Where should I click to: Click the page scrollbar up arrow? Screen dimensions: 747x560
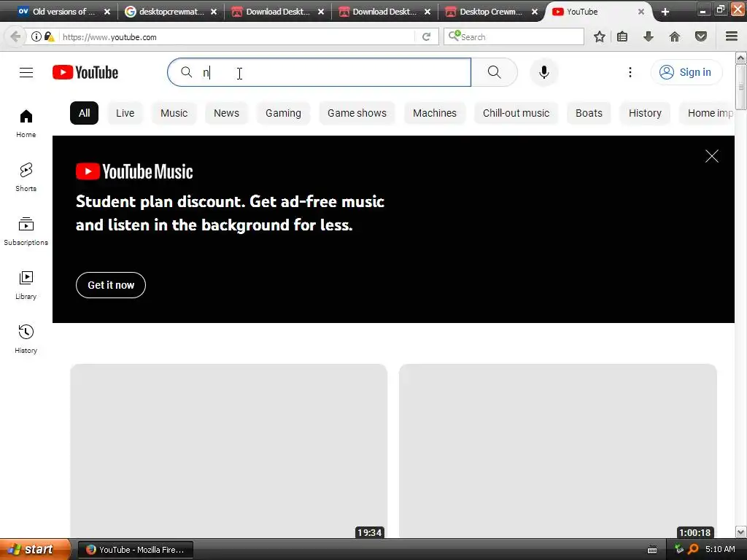(x=741, y=58)
